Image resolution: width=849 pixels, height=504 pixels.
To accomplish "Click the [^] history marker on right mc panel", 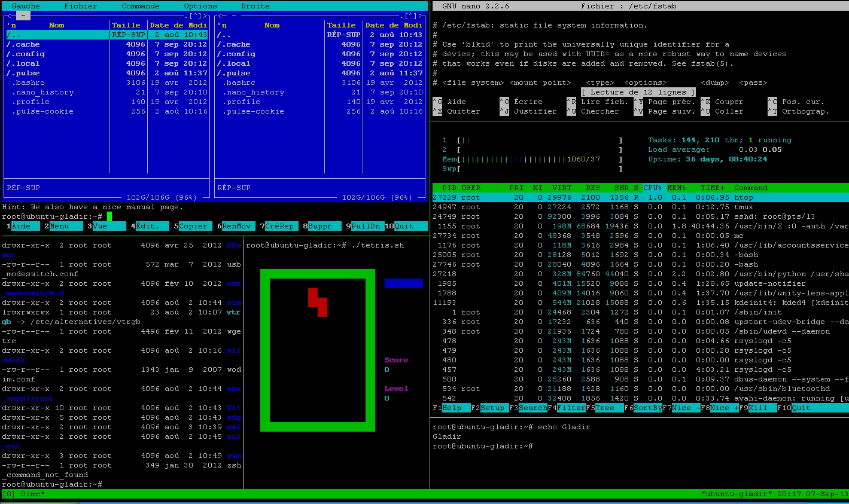I will pos(412,16).
